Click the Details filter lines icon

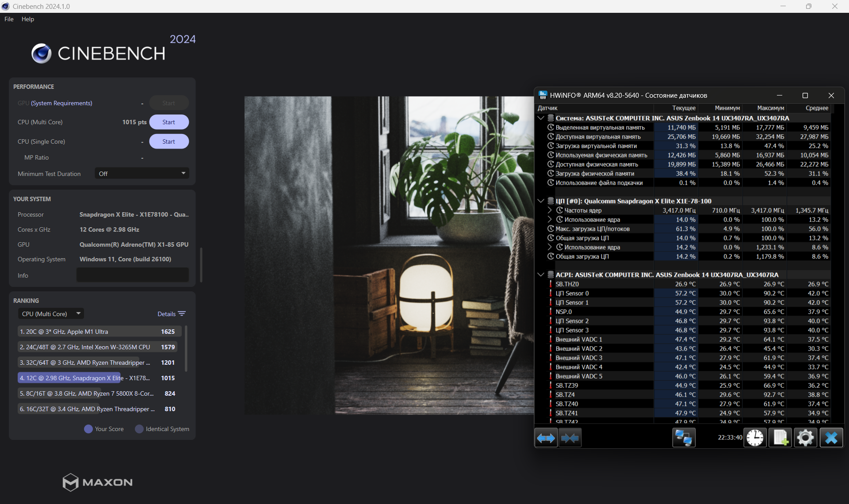coord(182,313)
